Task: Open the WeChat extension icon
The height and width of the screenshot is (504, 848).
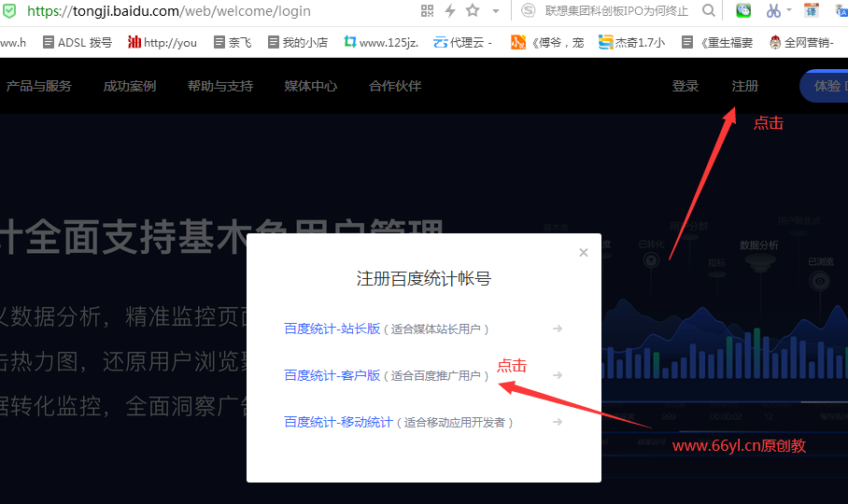Action: point(743,10)
